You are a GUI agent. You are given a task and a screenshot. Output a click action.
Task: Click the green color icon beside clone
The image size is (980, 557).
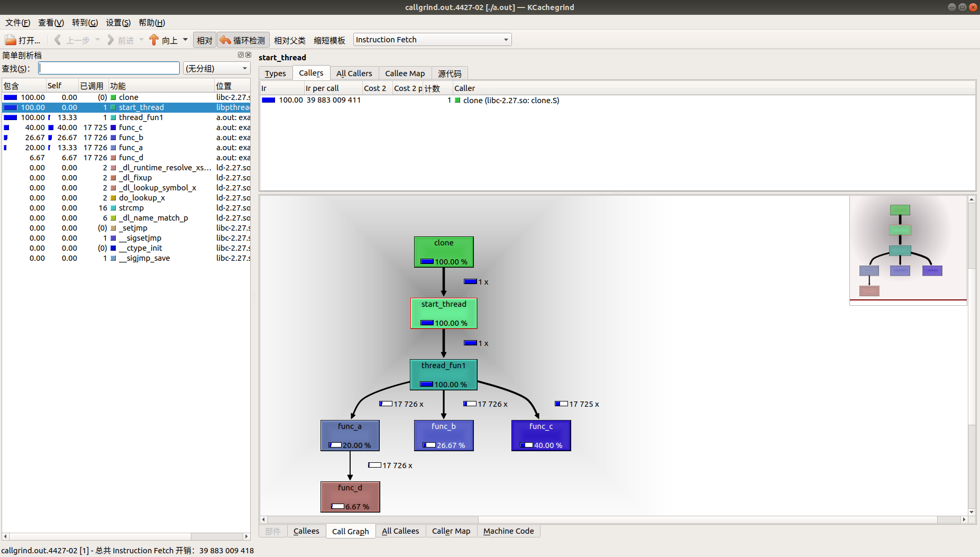[x=113, y=97]
